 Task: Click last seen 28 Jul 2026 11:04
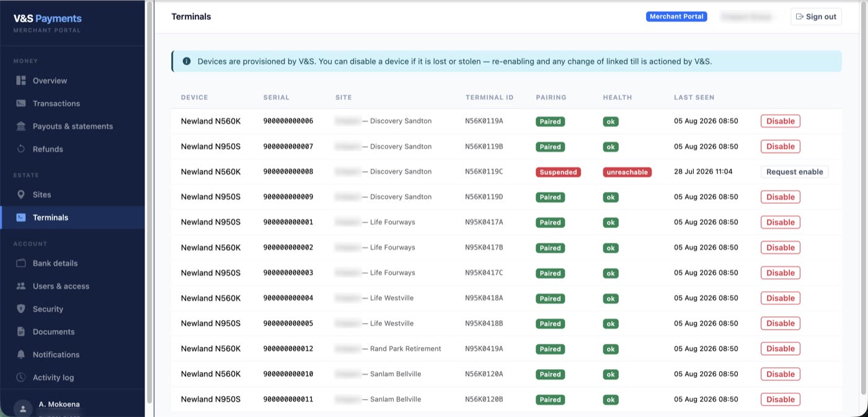[703, 172]
